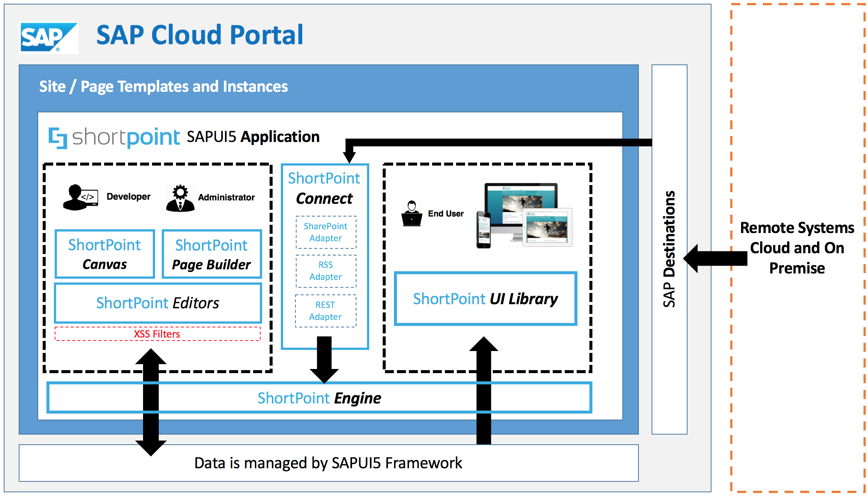868x496 pixels.
Task: Click the SAP Cloud Portal title
Action: 200,35
